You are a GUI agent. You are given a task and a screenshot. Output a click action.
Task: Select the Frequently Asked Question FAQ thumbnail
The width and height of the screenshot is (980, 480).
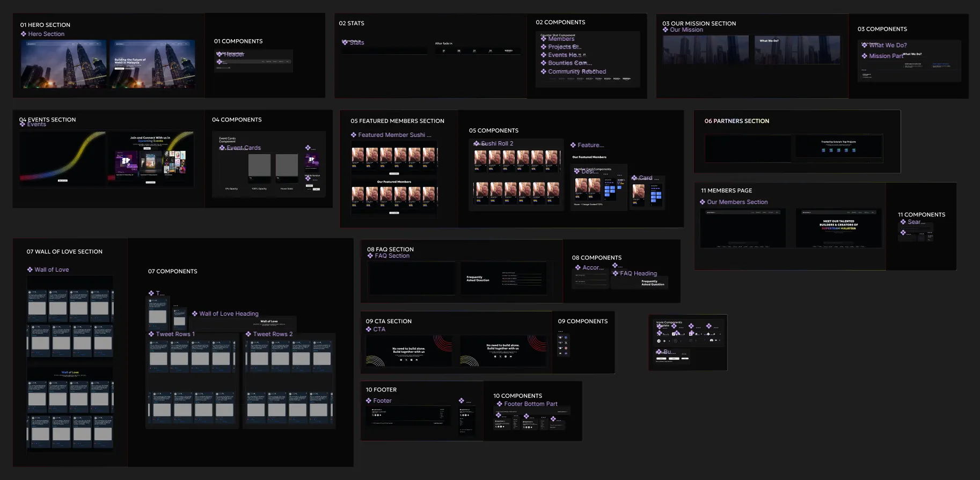point(503,278)
